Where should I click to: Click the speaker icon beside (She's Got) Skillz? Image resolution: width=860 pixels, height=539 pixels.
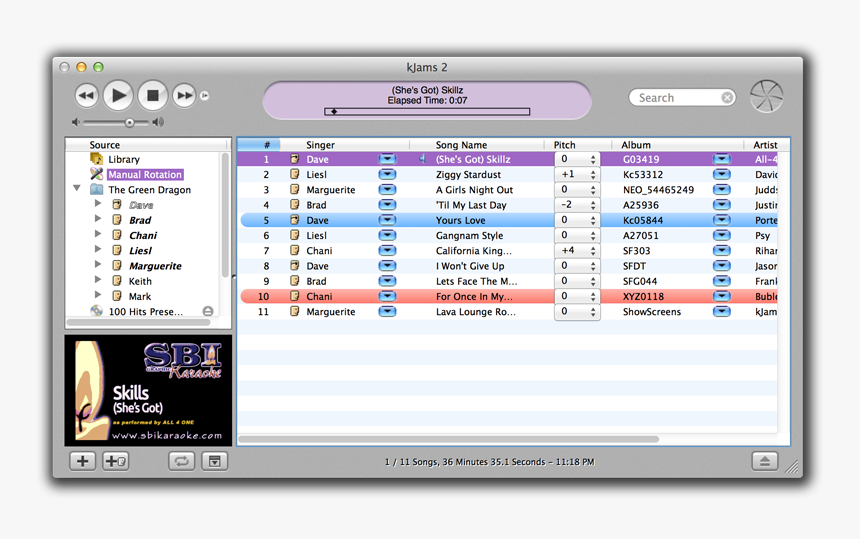(x=423, y=159)
